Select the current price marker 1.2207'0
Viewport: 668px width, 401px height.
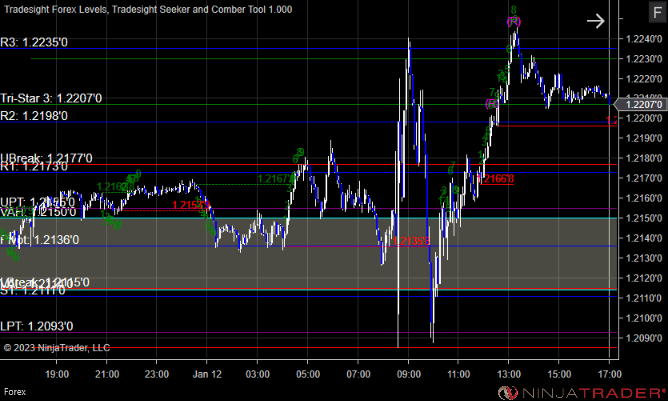tap(643, 104)
